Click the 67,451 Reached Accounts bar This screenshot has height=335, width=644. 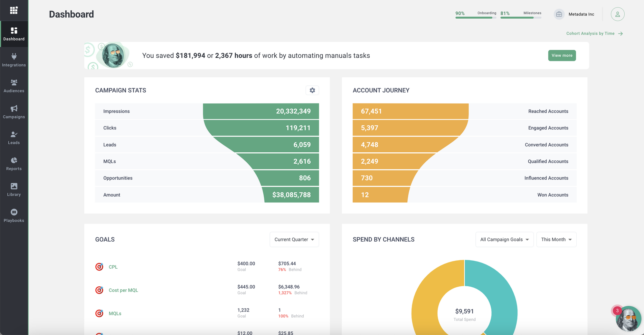411,111
